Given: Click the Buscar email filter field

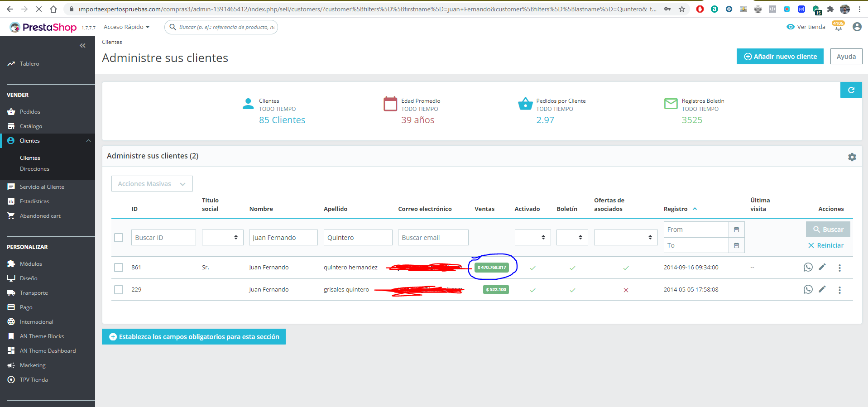Looking at the screenshot, I should (433, 238).
